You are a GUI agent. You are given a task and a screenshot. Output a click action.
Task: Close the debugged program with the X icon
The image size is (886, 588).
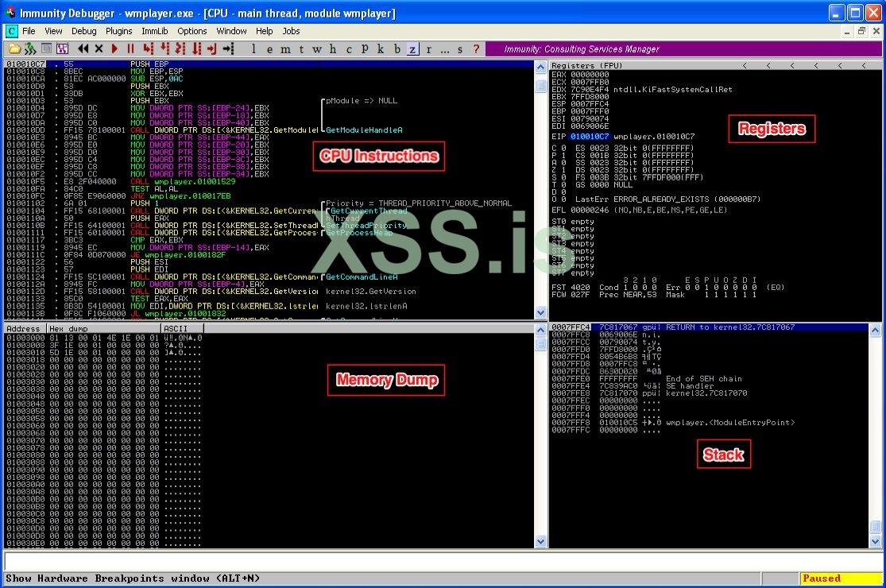click(x=99, y=49)
